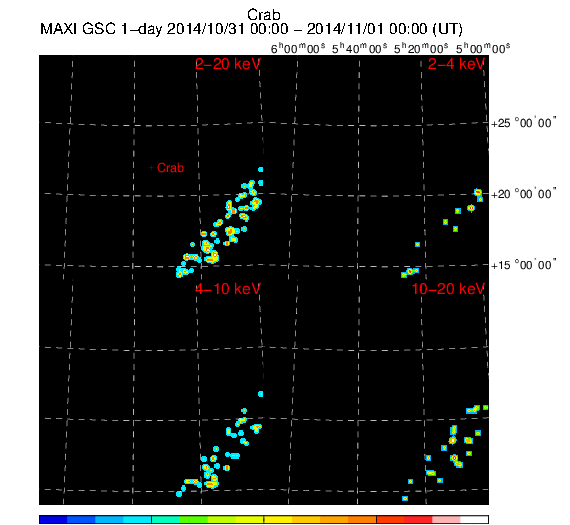Click the 5h20m00s right ascension label
Screen dimensions: 570x525
[x=421, y=48]
